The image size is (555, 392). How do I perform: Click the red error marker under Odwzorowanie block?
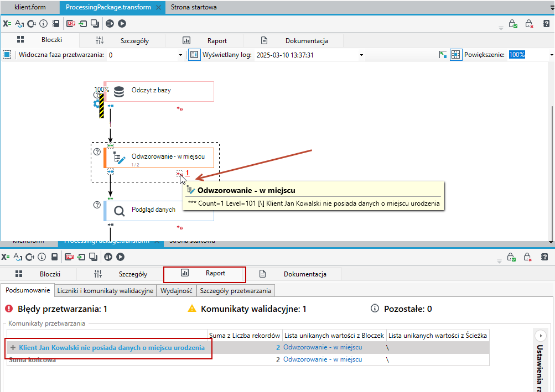pos(180,174)
